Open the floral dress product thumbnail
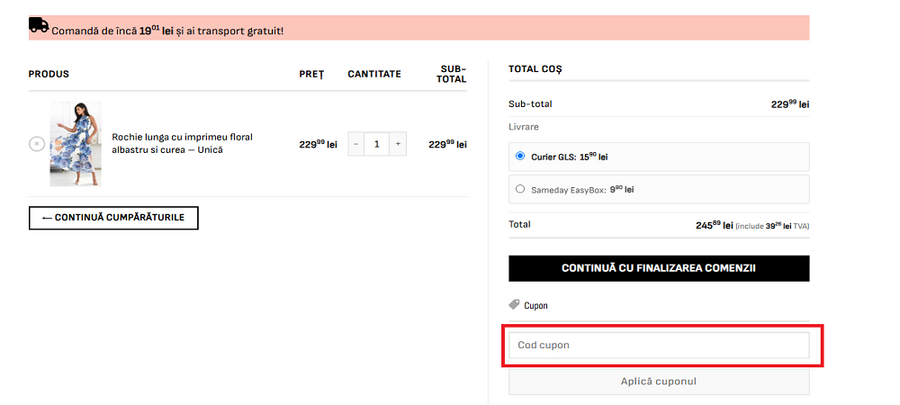The width and height of the screenshot is (900, 405). point(76,143)
